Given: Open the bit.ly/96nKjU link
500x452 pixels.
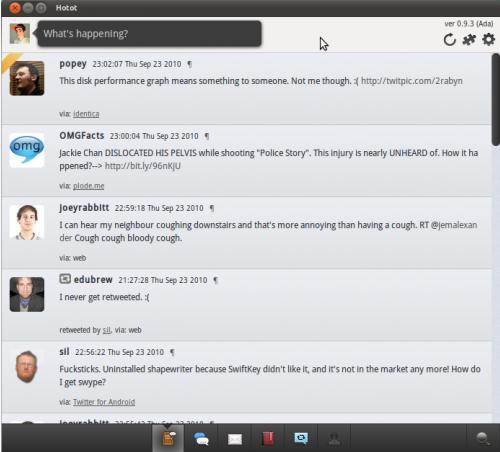Looking at the screenshot, I should tap(143, 166).
